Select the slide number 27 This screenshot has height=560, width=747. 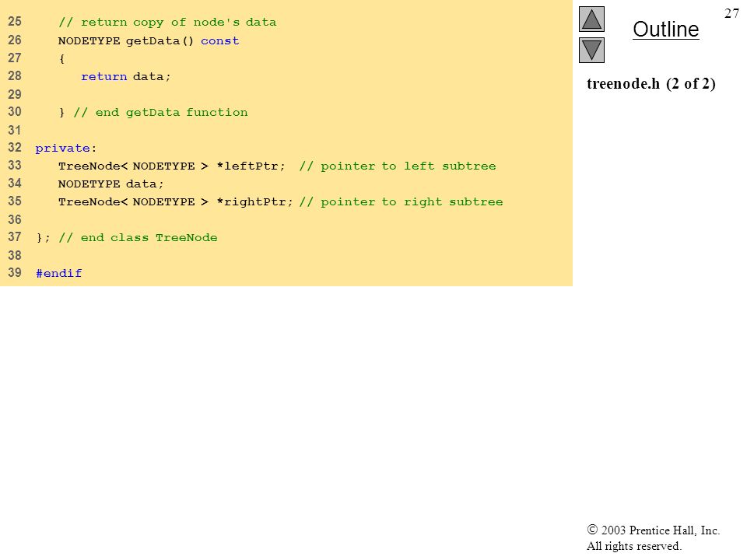point(731,13)
